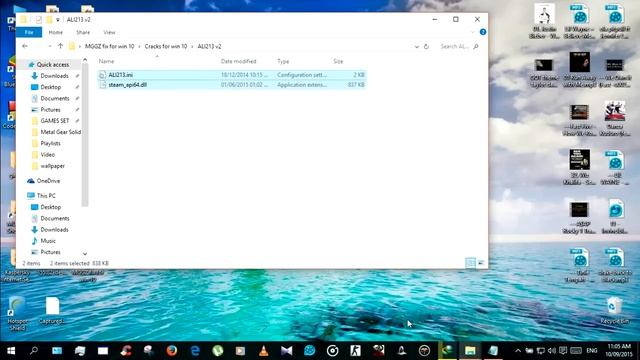
Task: Open the Playlists folder
Action: 50,144
